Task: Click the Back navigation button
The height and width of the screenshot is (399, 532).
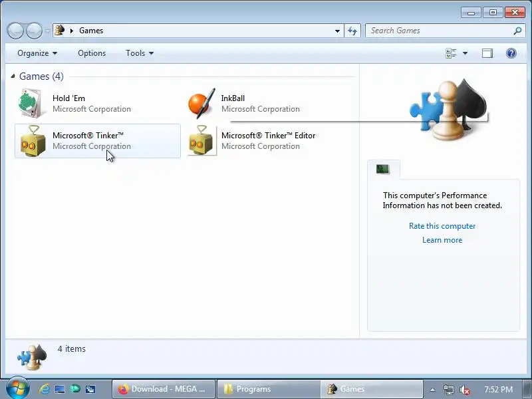Action: coord(15,31)
